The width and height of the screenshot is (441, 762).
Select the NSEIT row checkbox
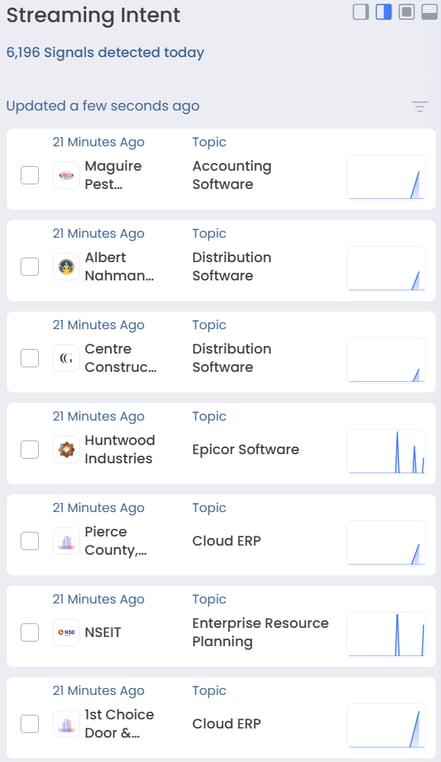pyautogui.click(x=30, y=632)
